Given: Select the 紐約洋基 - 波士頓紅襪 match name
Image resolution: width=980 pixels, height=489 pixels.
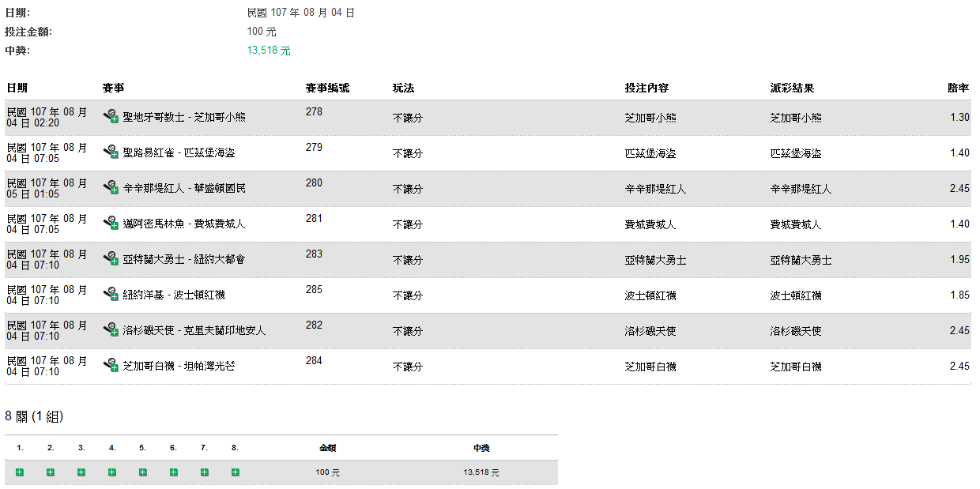Looking at the screenshot, I should tap(174, 295).
